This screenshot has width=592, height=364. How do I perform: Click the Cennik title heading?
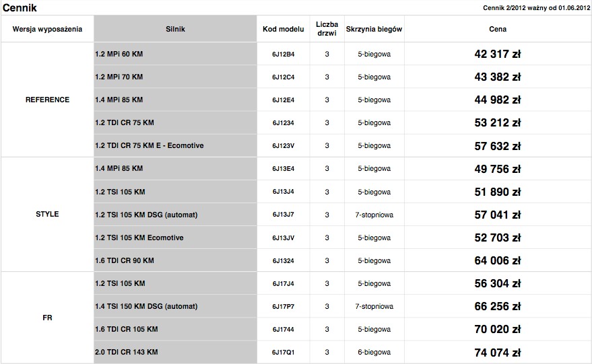tap(20, 7)
